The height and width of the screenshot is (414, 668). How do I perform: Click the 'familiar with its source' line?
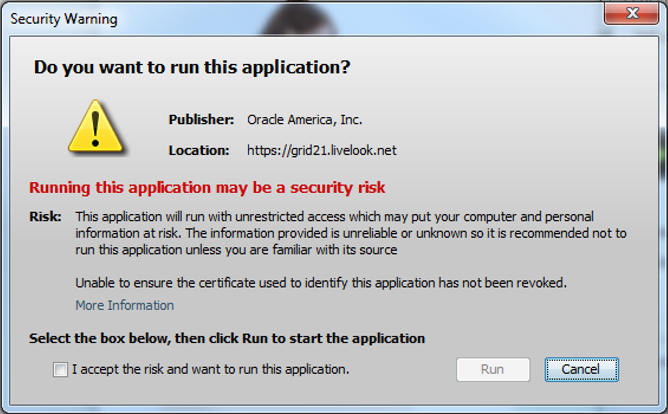236,250
